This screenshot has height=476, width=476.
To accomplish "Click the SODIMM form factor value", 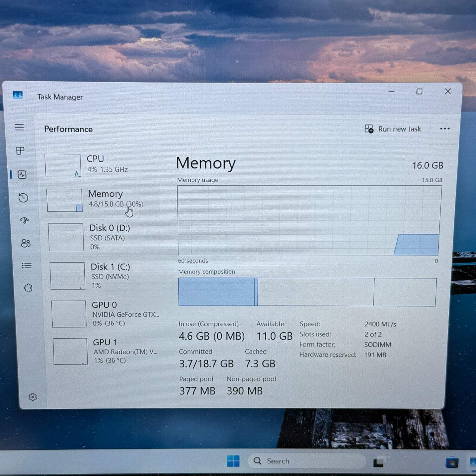I will click(378, 345).
